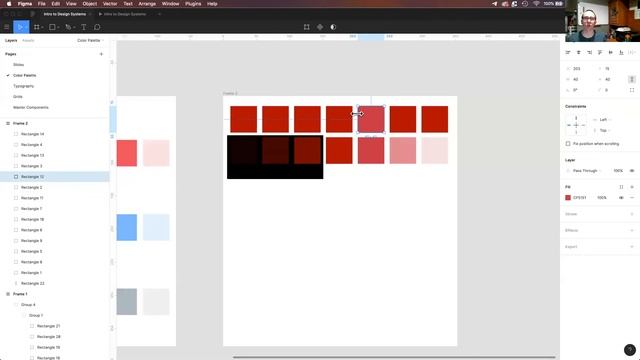Open the Master Components page
640x360 pixels.
click(x=31, y=107)
